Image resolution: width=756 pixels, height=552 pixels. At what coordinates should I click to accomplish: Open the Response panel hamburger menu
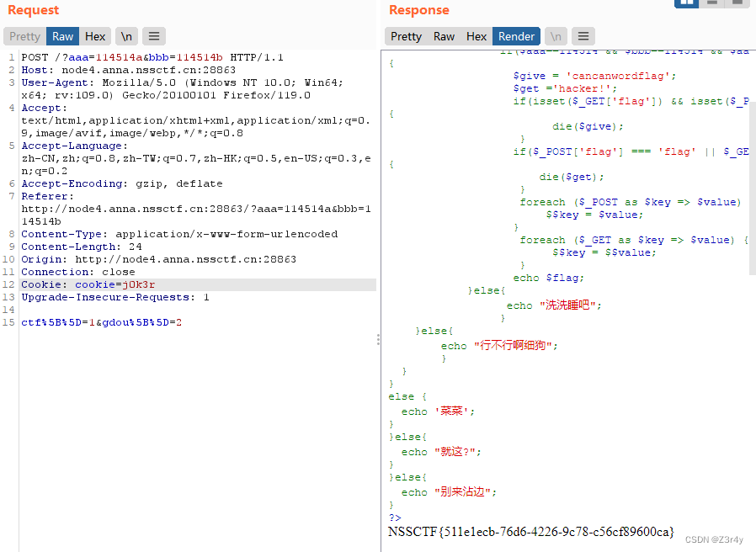(583, 36)
